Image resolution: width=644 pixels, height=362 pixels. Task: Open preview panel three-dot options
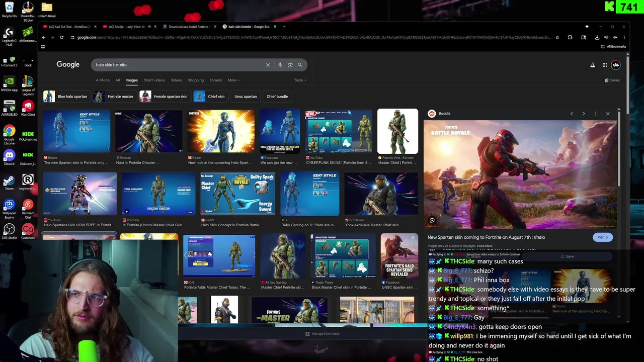[x=596, y=114]
